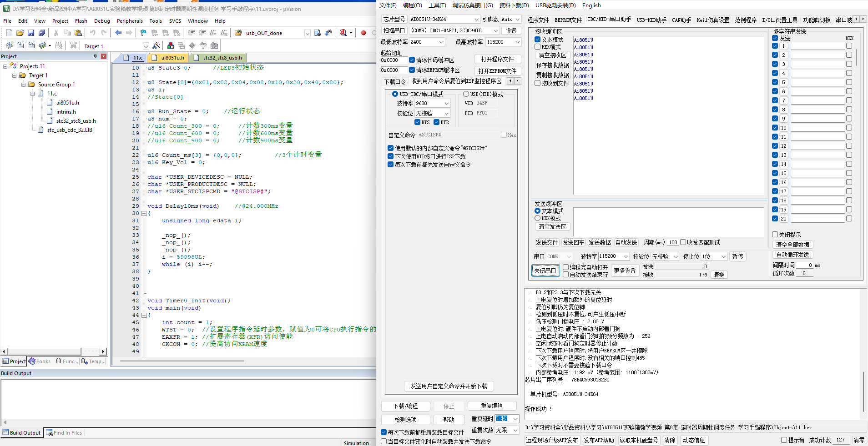Select the USB (HID) mode radio button

pyautogui.click(x=466, y=94)
